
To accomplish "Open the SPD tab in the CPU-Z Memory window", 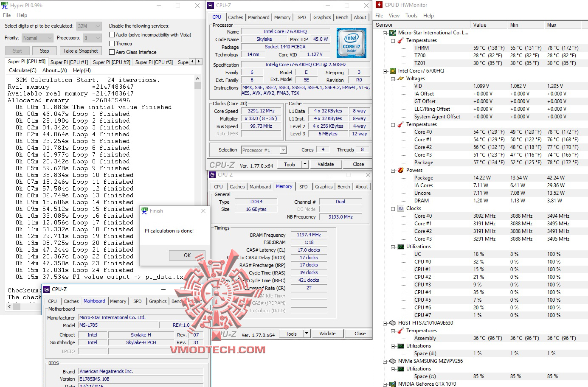I will (x=303, y=187).
